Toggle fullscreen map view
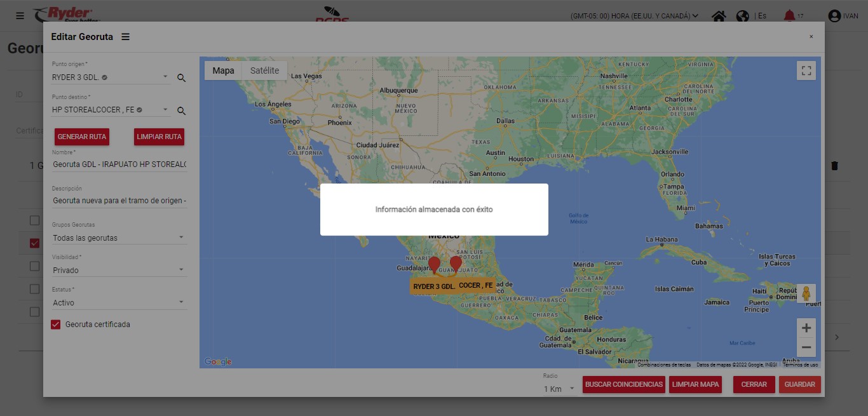 (x=806, y=70)
